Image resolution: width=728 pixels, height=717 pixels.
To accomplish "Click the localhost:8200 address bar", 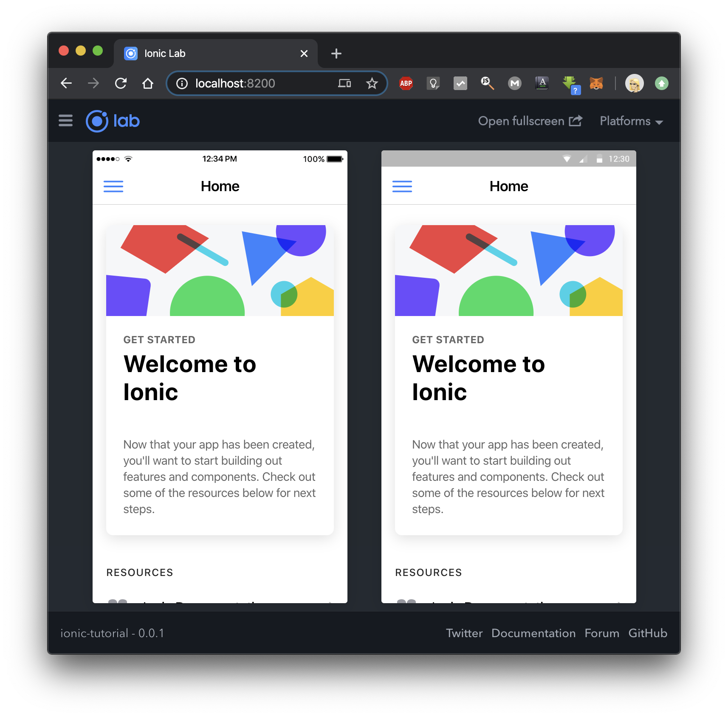I will coord(277,83).
